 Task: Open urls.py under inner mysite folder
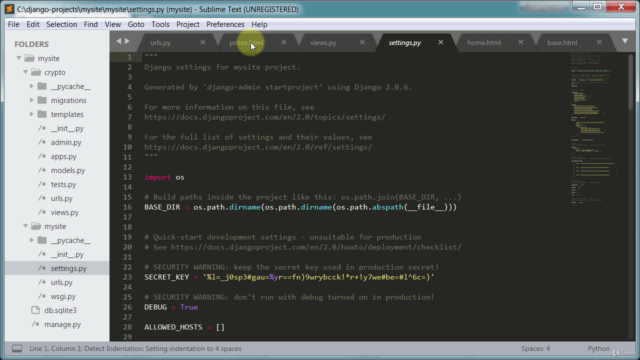point(62,282)
